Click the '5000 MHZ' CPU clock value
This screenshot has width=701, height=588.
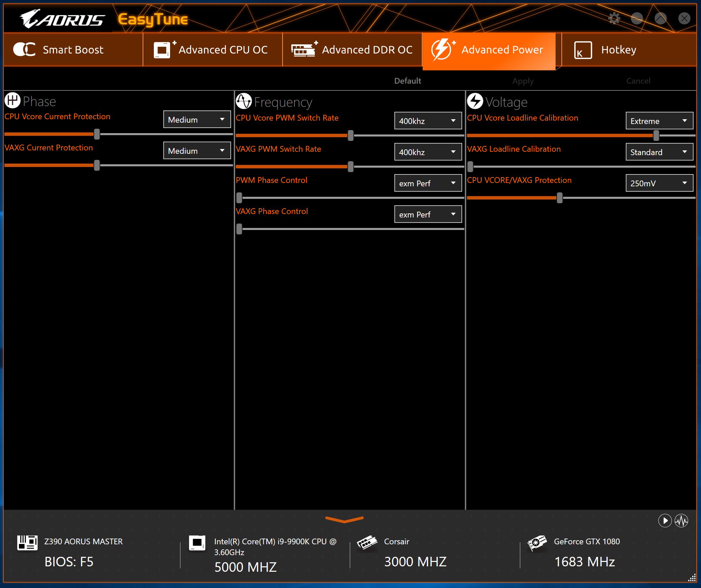245,567
